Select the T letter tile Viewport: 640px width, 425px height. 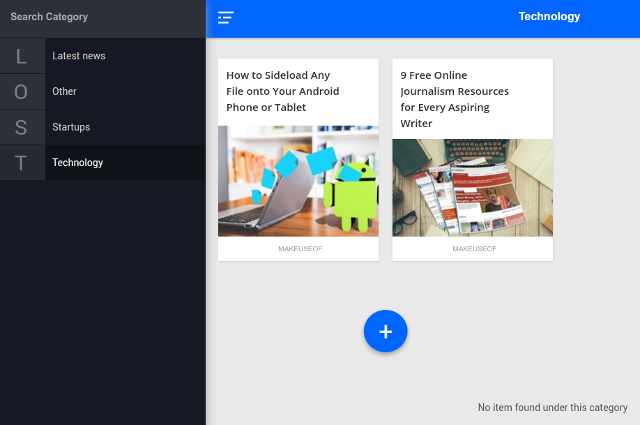point(22,162)
